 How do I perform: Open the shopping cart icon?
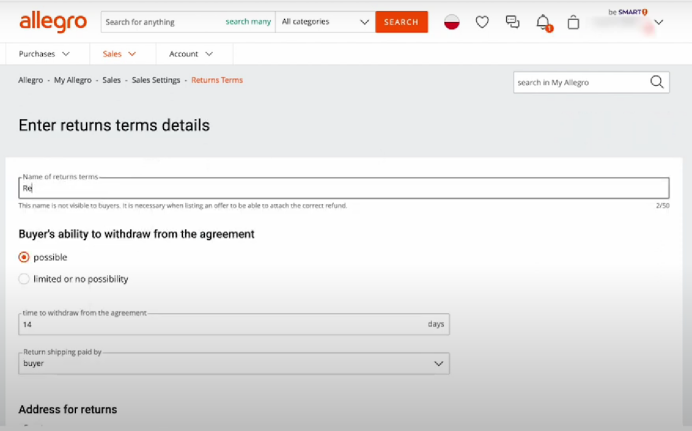click(573, 22)
